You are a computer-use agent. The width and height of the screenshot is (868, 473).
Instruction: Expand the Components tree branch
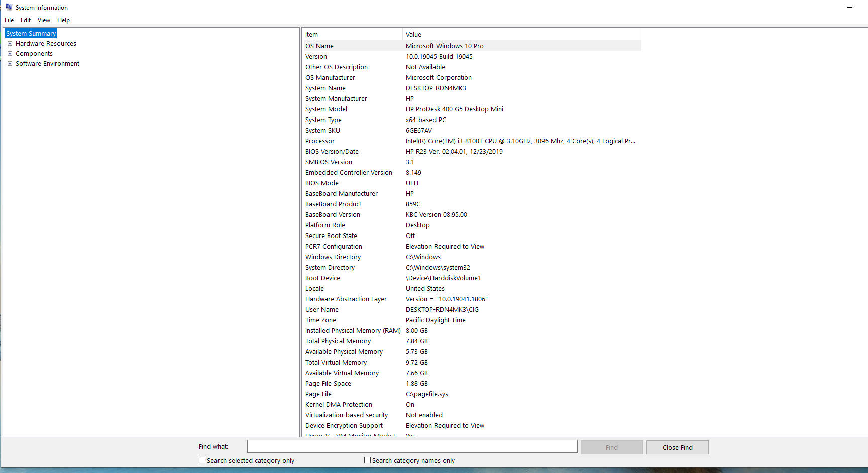click(10, 53)
